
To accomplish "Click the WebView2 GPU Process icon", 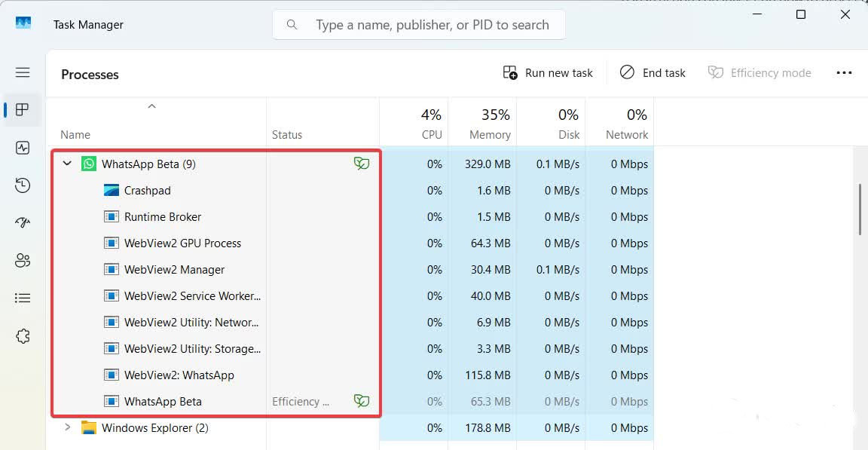I will pyautogui.click(x=112, y=243).
